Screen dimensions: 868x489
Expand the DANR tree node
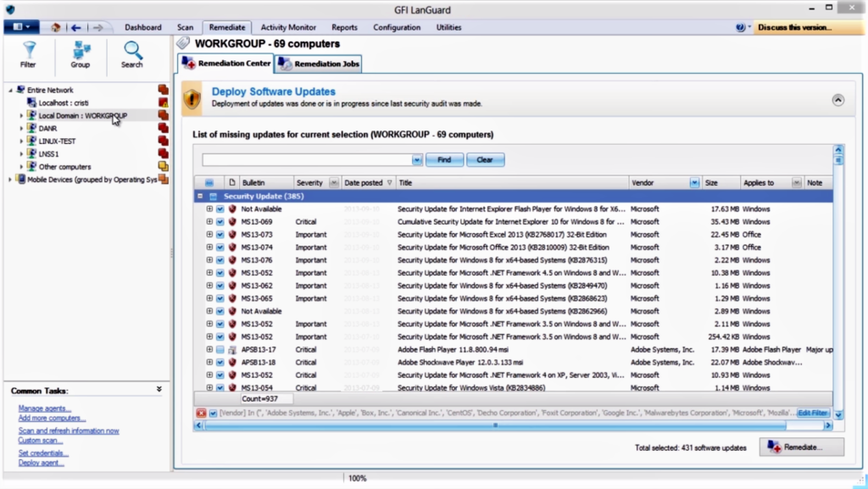click(21, 128)
